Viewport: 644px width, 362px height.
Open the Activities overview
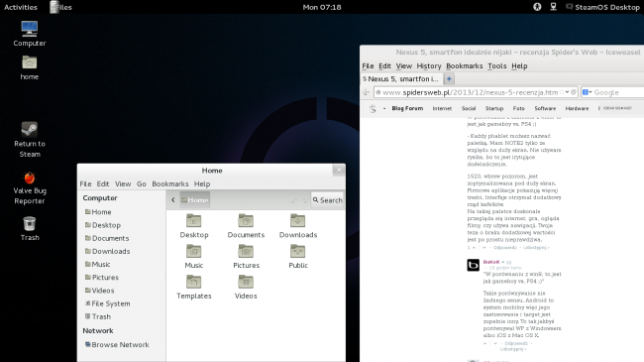coord(21,7)
